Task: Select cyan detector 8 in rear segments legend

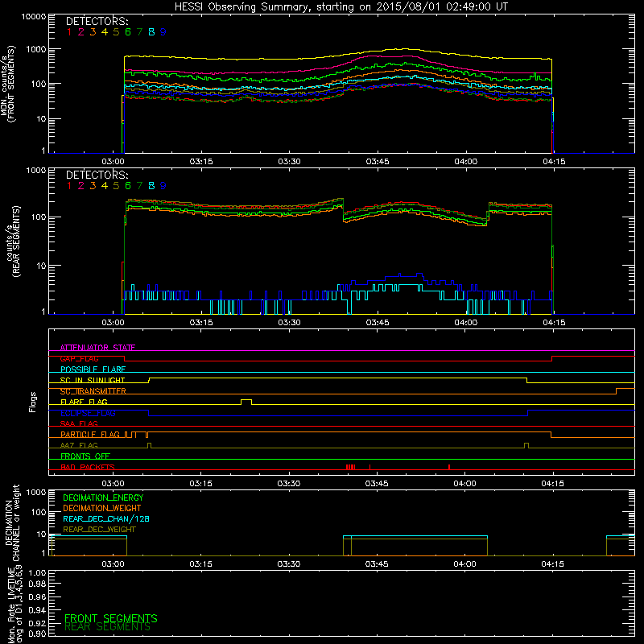Action: pos(151,186)
